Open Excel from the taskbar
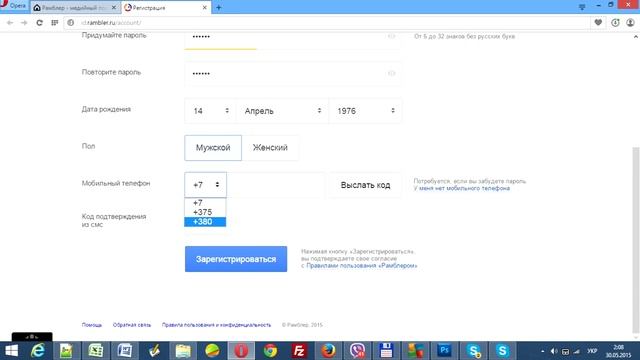This screenshot has width=640, height=360. click(x=96, y=351)
